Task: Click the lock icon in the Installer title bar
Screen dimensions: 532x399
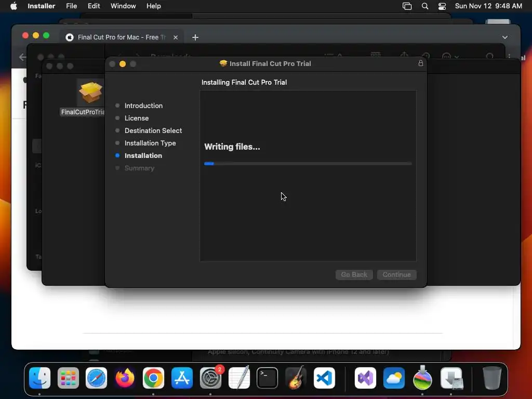Action: [x=421, y=63]
